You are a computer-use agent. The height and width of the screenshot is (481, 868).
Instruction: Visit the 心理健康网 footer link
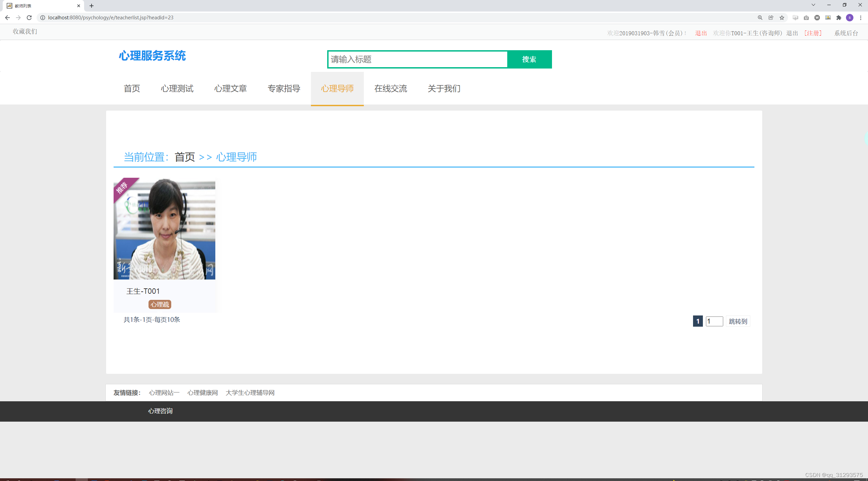pos(202,392)
